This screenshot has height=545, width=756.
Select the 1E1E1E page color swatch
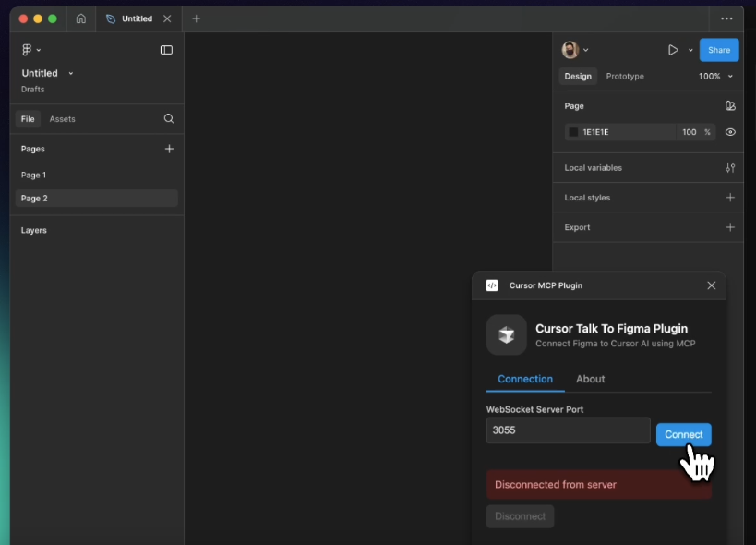point(573,132)
